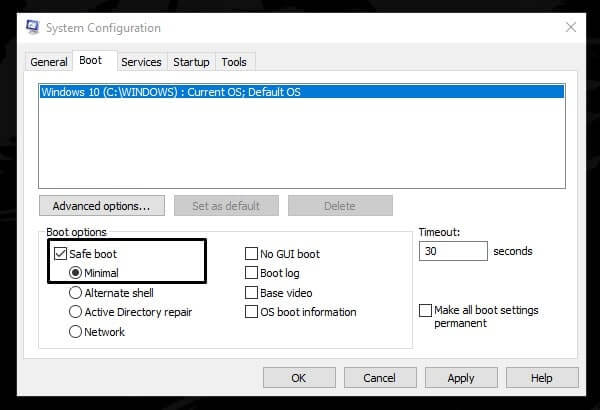
Task: Uncheck the Safe boot checkbox
Action: 60,253
